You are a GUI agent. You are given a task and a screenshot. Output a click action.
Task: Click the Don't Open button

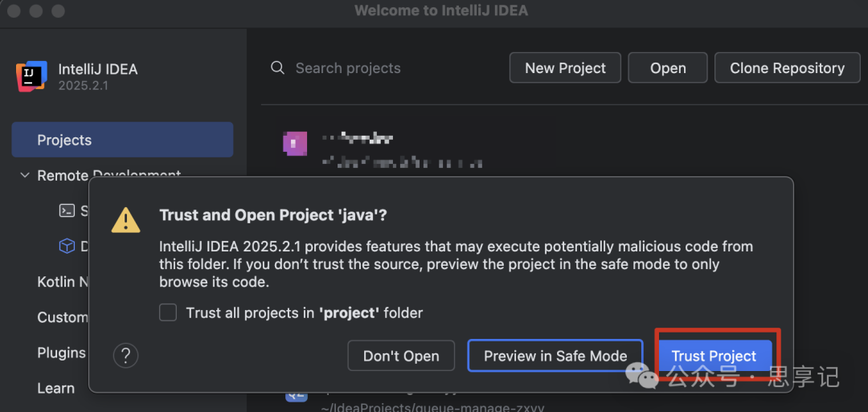401,356
